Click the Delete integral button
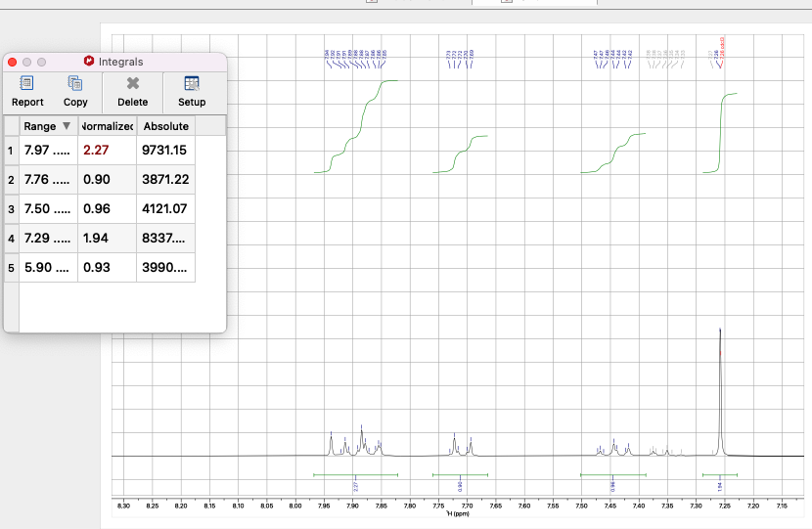Image resolution: width=812 pixels, height=529 pixels. point(133,92)
